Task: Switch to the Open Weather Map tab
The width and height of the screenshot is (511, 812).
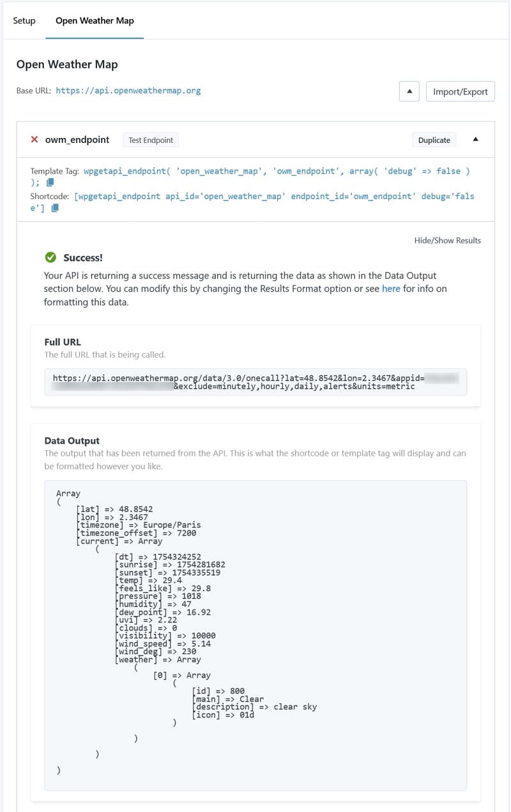Action: (95, 20)
